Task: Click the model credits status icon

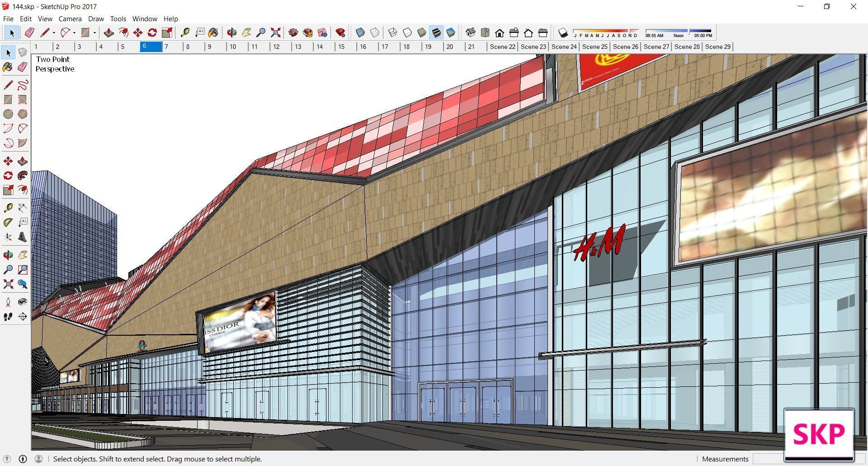Action: point(23,459)
